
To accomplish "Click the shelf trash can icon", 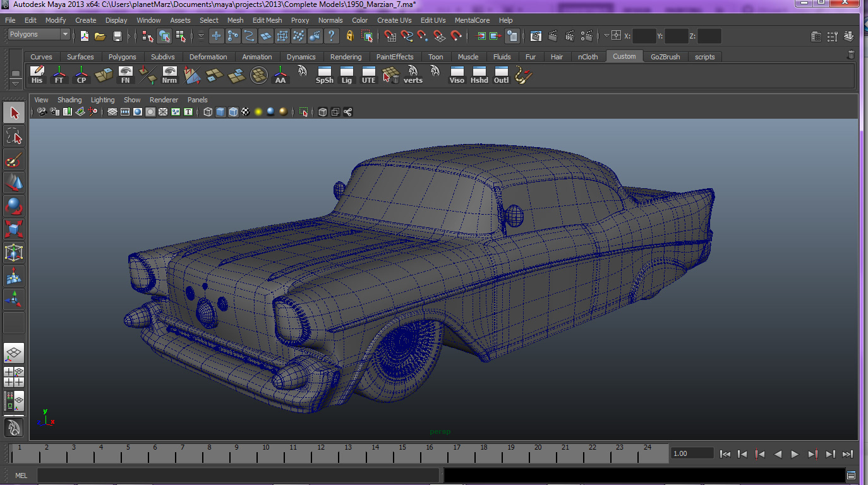I will (851, 56).
